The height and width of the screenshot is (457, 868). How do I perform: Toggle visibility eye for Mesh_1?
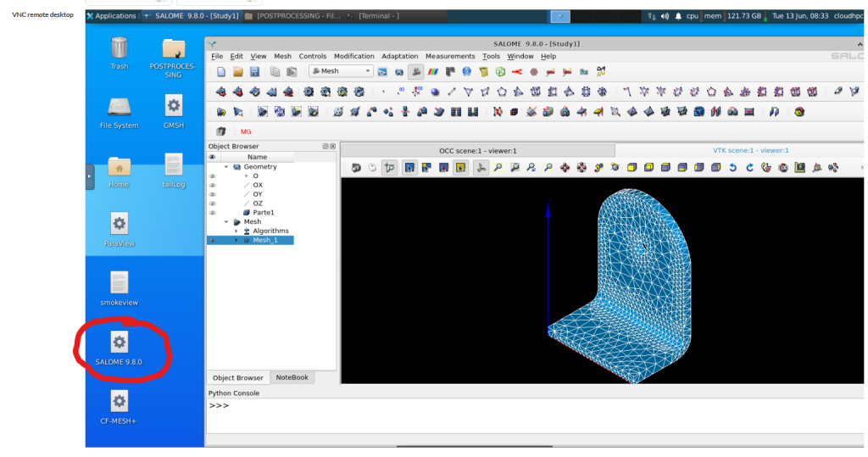tap(213, 241)
